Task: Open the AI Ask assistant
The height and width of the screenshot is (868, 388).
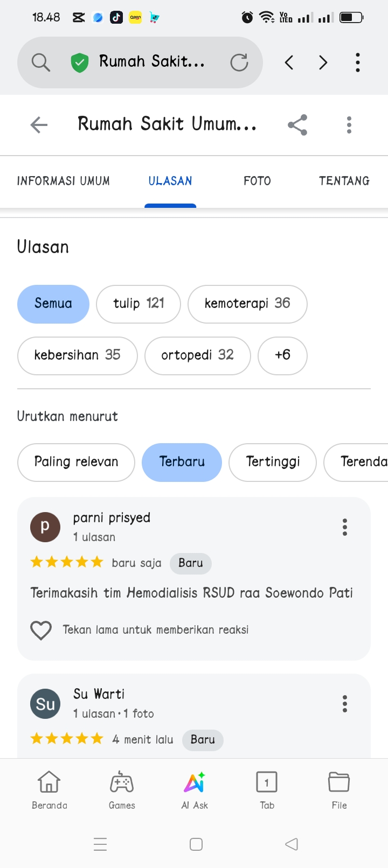Action: pos(195,789)
